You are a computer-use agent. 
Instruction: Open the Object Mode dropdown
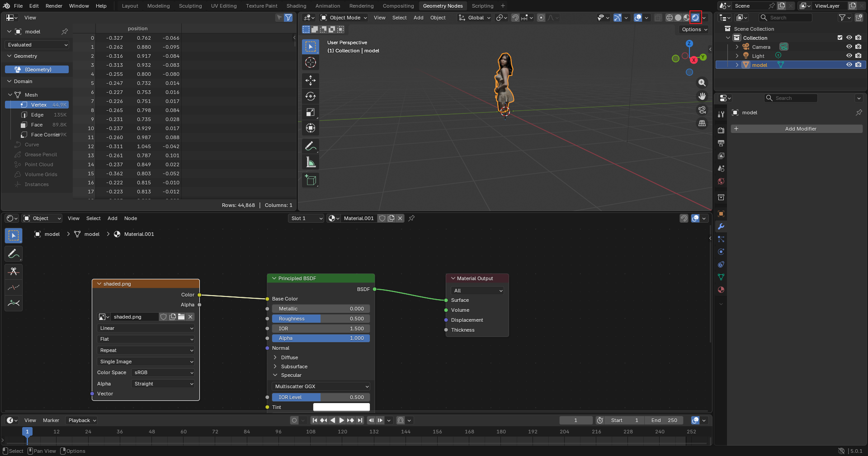click(344, 18)
